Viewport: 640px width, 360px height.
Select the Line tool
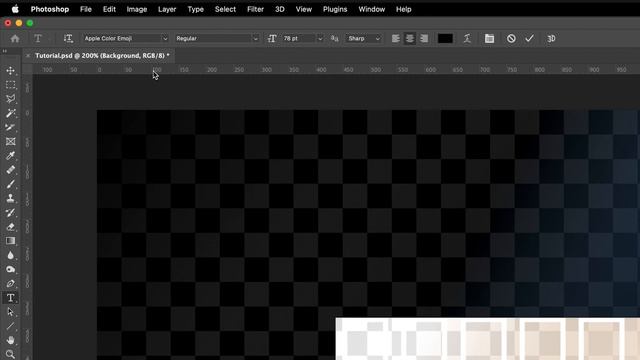(x=11, y=326)
